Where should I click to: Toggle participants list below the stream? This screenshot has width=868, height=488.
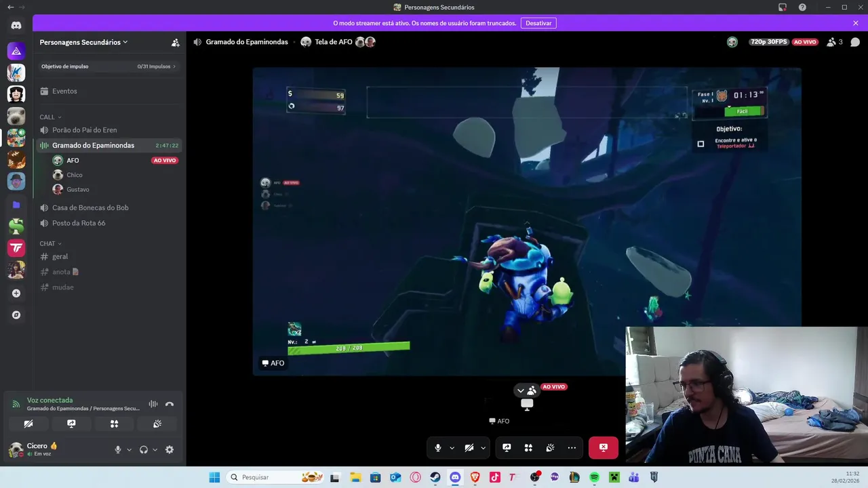[526, 390]
